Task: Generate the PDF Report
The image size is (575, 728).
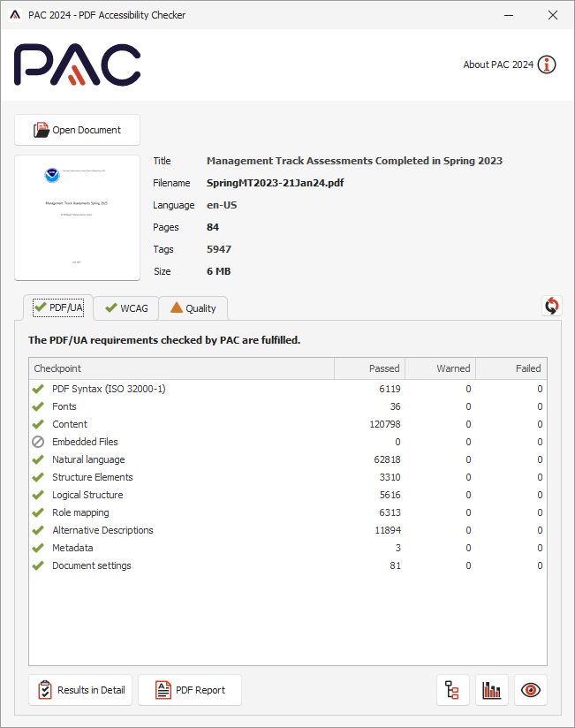Action: 189,690
